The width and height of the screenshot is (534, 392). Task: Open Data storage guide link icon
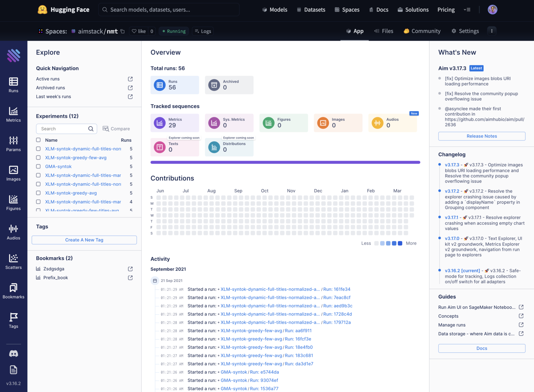pyautogui.click(x=521, y=334)
